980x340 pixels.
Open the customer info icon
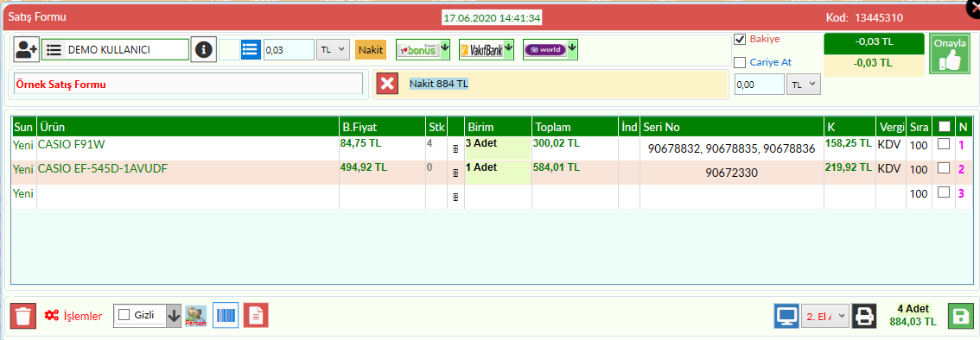coord(202,49)
